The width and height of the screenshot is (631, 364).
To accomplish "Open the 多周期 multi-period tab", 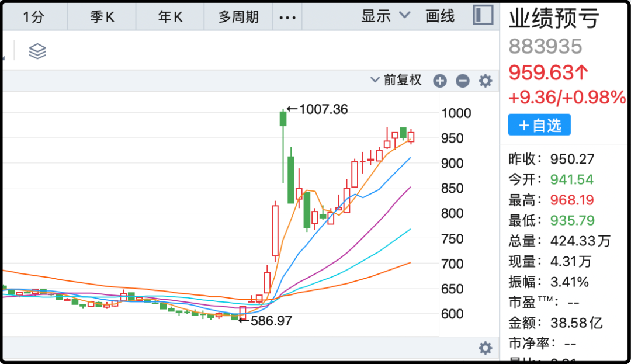I will point(238,17).
